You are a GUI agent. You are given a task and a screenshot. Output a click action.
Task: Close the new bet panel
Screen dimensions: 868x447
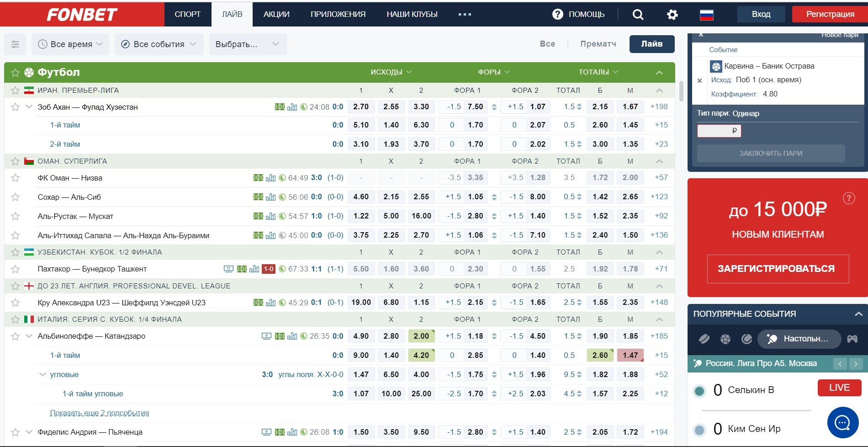(x=701, y=35)
